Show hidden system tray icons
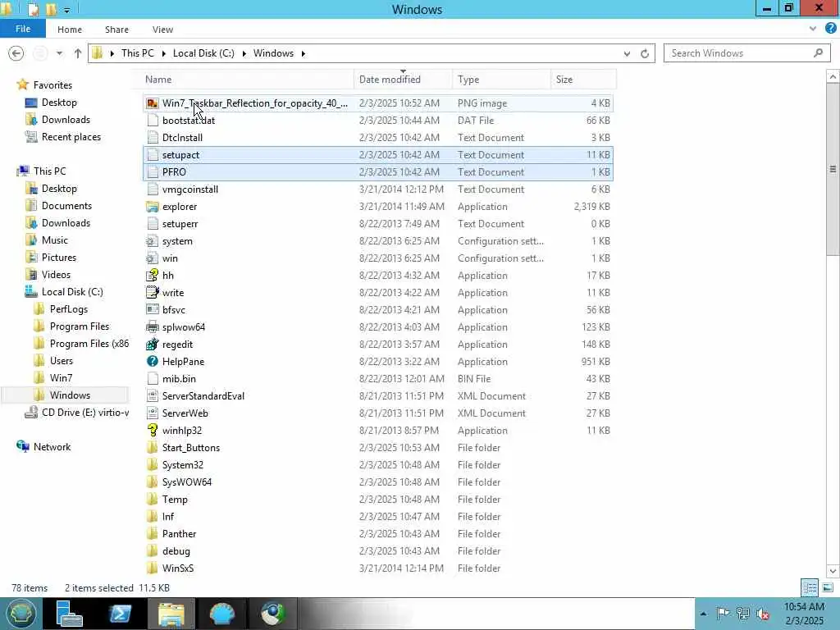Image resolution: width=840 pixels, height=630 pixels. (703, 614)
